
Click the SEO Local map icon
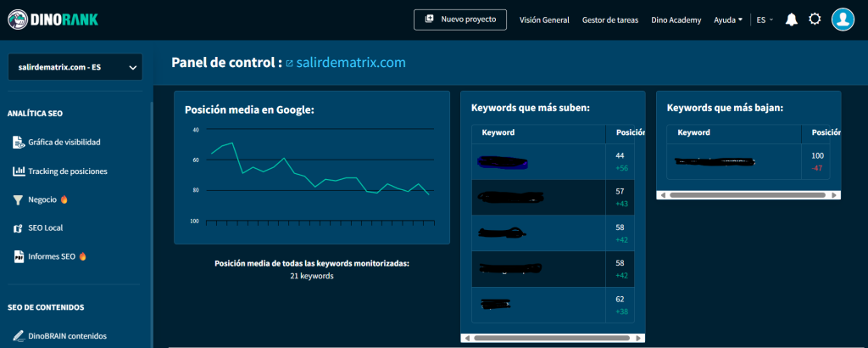click(x=19, y=228)
